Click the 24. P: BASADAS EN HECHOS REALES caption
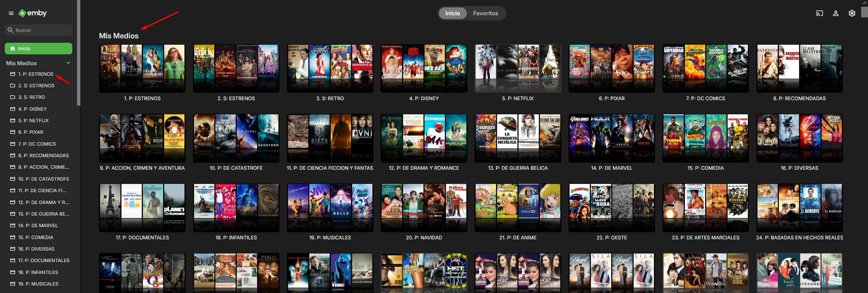Viewport: 868px width, 293px height. pos(799,238)
